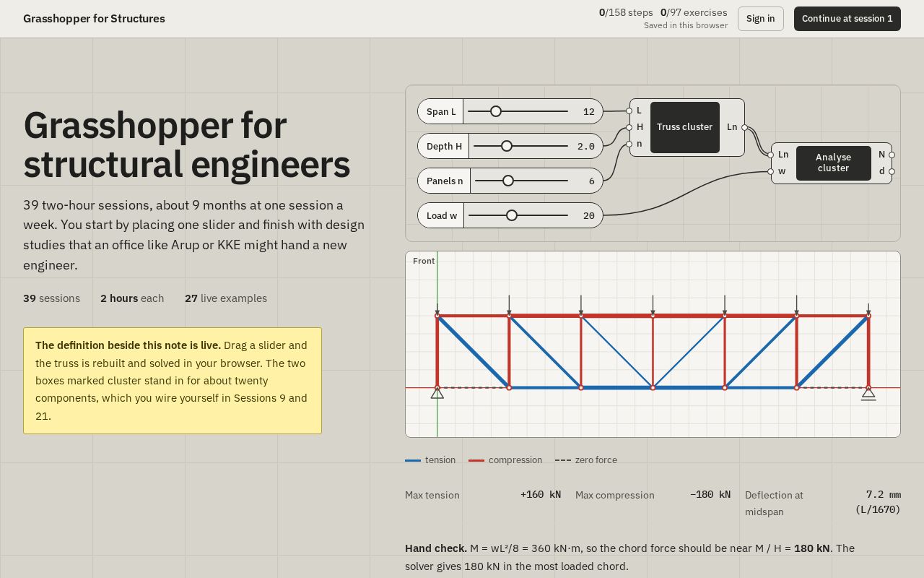Click the Load w value 20
The height and width of the screenshot is (578, 924).
pos(588,215)
